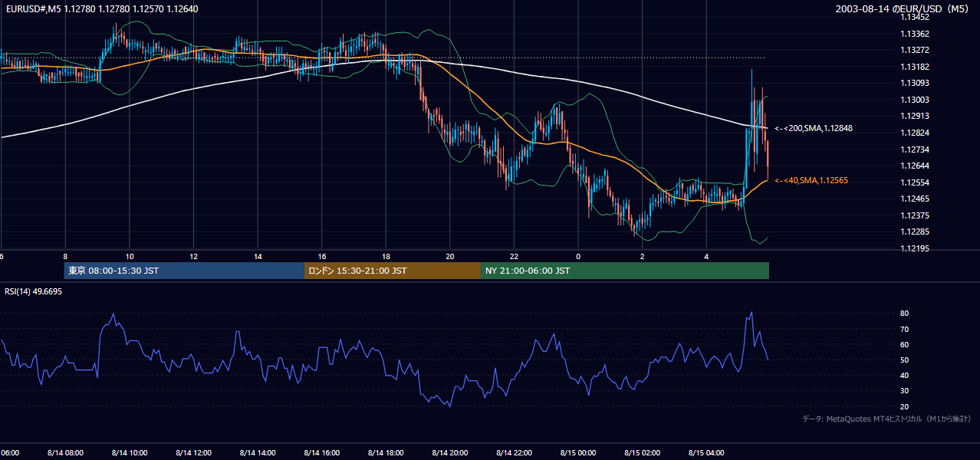Click the 8/14 16:00 time axis label
The width and height of the screenshot is (980, 460).
tap(321, 452)
